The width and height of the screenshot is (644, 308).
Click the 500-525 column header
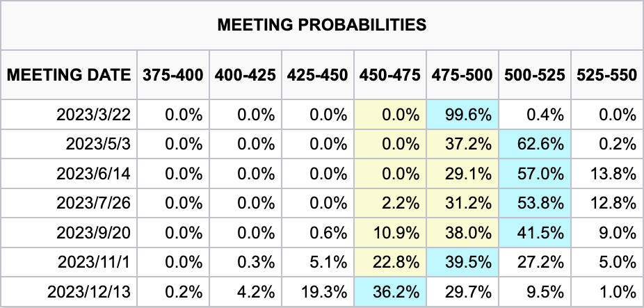533,74
